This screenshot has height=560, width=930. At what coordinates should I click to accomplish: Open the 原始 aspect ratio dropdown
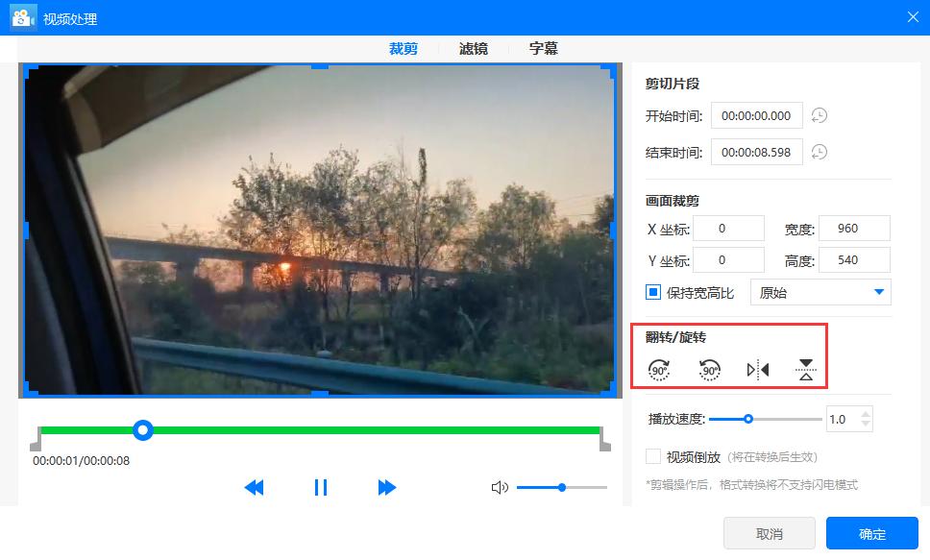point(821,292)
